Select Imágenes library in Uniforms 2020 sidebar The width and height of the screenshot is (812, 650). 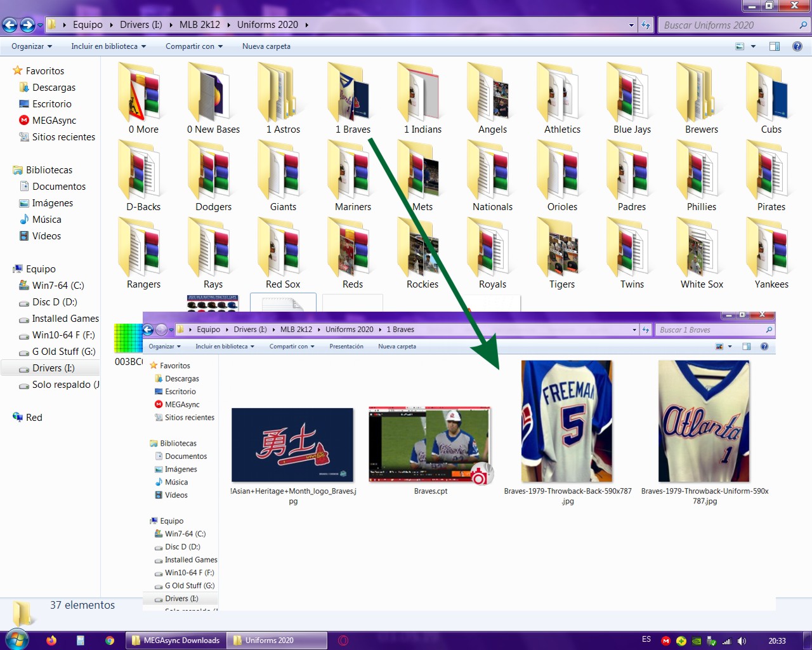(53, 203)
